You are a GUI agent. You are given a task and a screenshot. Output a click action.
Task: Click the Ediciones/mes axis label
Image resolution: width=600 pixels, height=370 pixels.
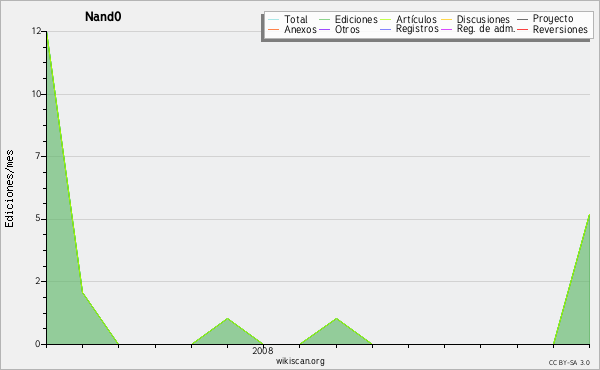click(9, 189)
